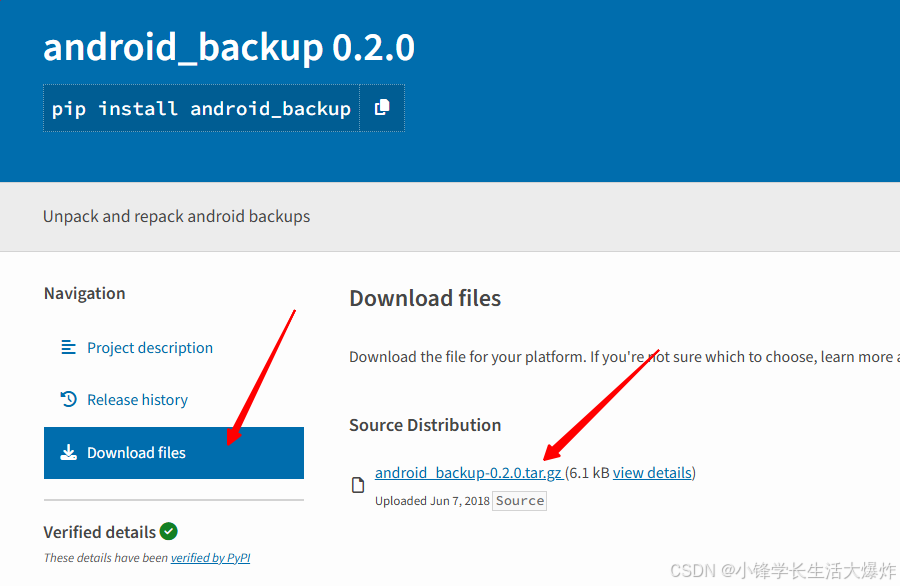The height and width of the screenshot is (586, 900).
Task: Click the Download files heading
Action: click(x=425, y=298)
